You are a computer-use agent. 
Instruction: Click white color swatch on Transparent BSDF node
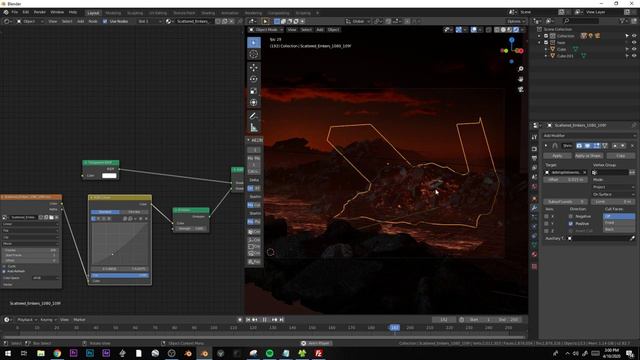coord(109,176)
